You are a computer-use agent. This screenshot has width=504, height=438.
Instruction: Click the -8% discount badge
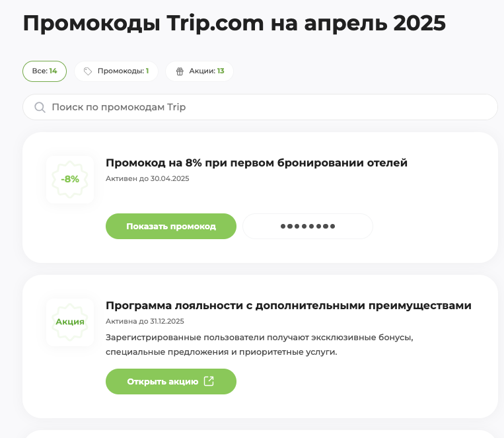tap(70, 179)
